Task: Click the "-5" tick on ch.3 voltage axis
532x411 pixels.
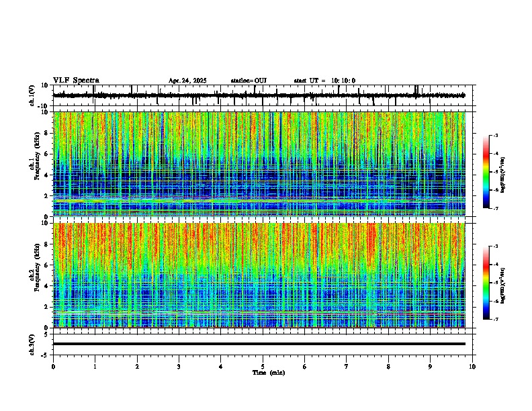Action: coord(45,355)
